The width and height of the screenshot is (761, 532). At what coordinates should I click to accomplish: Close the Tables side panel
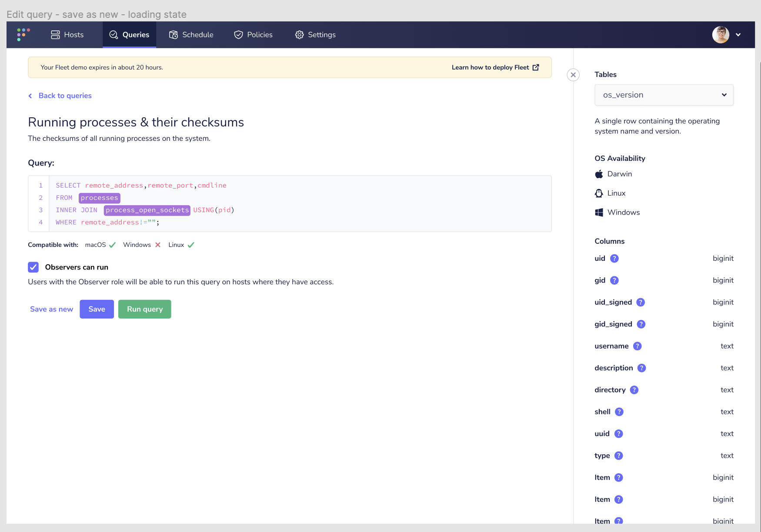[x=573, y=75]
